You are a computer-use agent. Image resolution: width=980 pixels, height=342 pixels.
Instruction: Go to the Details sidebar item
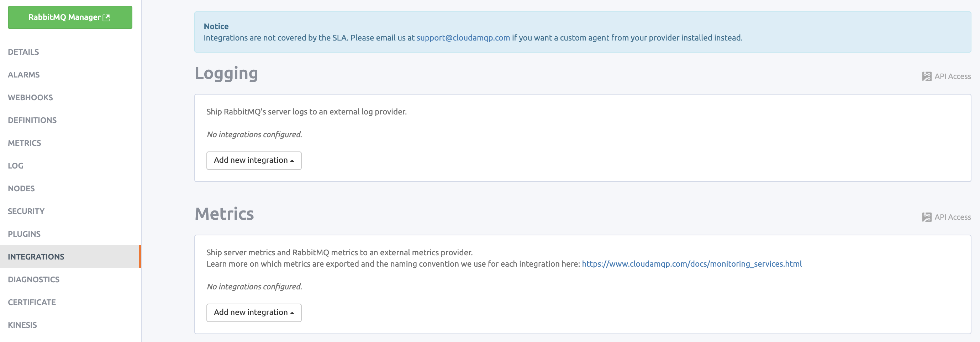tap(23, 52)
